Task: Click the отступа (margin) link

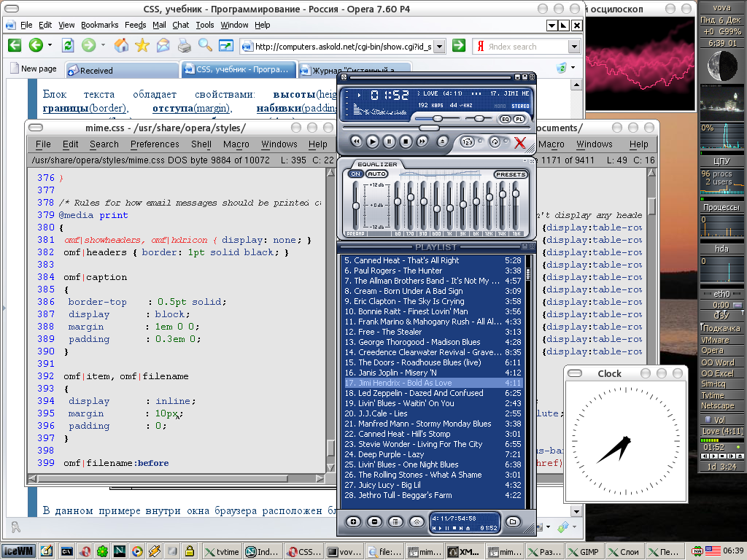Action: pyautogui.click(x=192, y=109)
